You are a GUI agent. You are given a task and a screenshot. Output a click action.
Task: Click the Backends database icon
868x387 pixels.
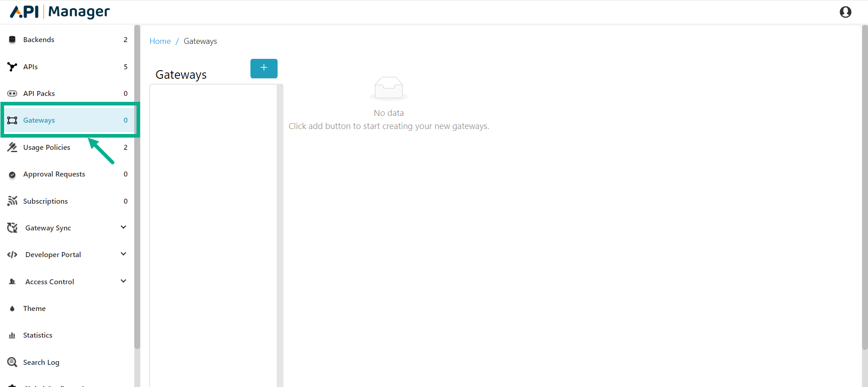[x=12, y=40]
